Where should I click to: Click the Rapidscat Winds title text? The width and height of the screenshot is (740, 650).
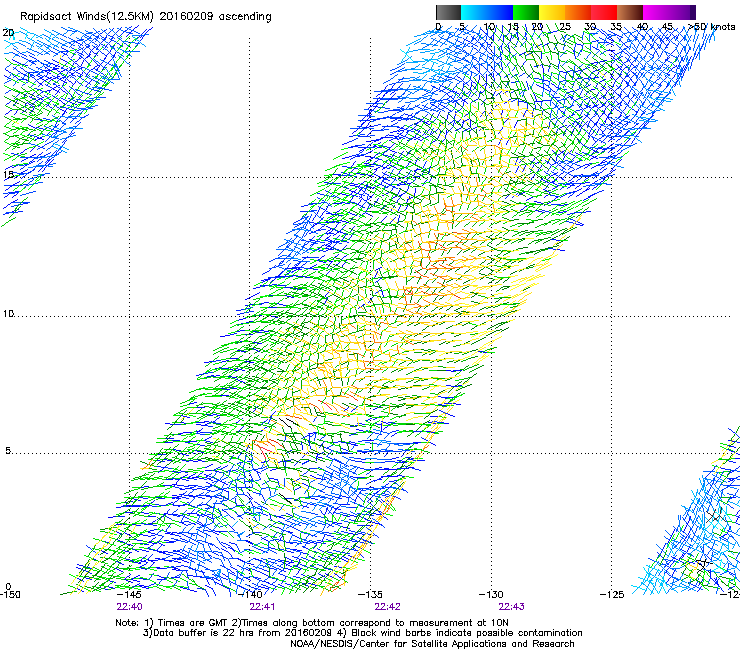[146, 17]
